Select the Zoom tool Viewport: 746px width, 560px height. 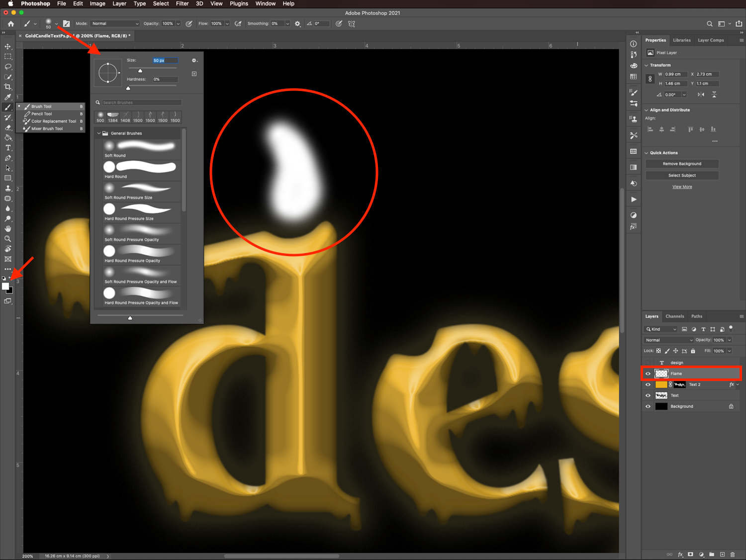point(8,239)
